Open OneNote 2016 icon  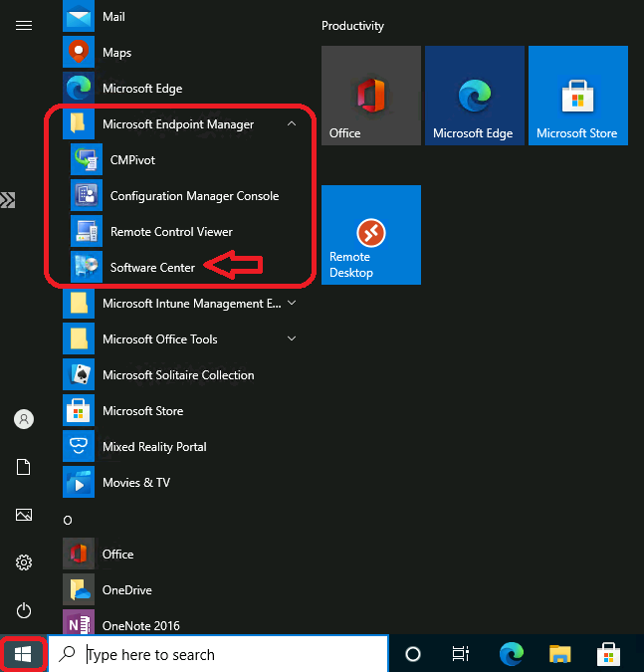(x=79, y=622)
